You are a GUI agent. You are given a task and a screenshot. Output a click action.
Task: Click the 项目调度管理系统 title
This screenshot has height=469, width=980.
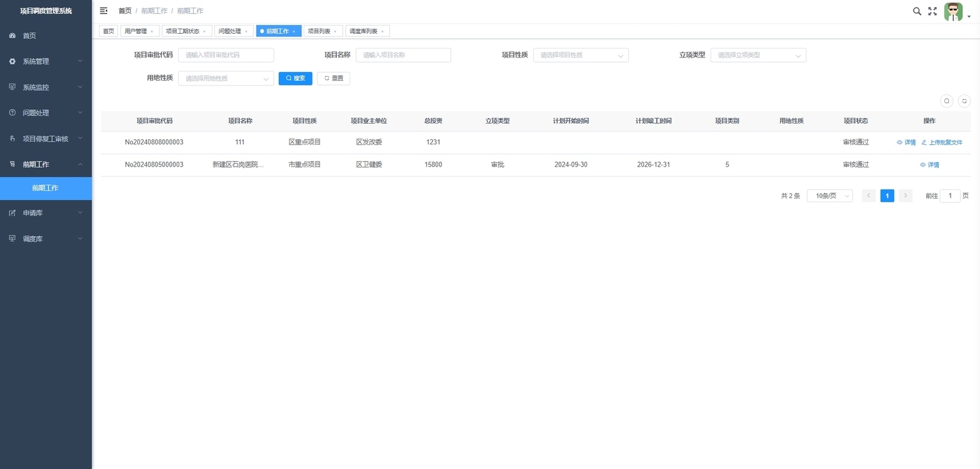pos(46,11)
